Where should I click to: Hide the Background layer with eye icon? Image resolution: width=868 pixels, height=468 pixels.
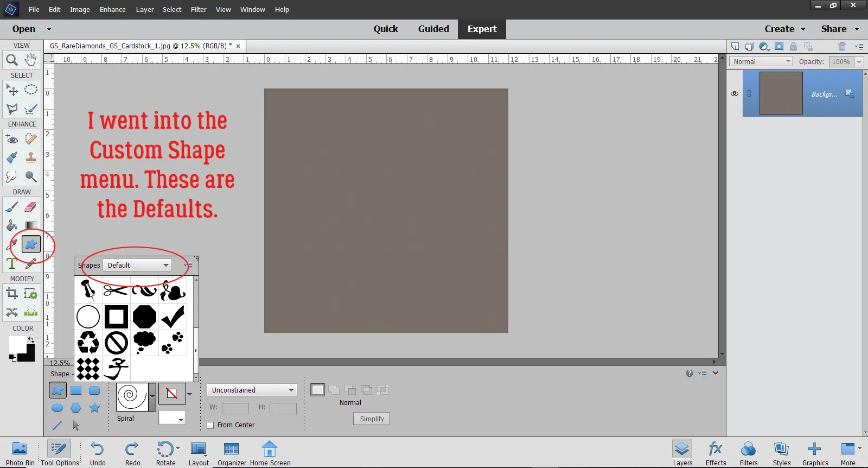[x=735, y=94]
